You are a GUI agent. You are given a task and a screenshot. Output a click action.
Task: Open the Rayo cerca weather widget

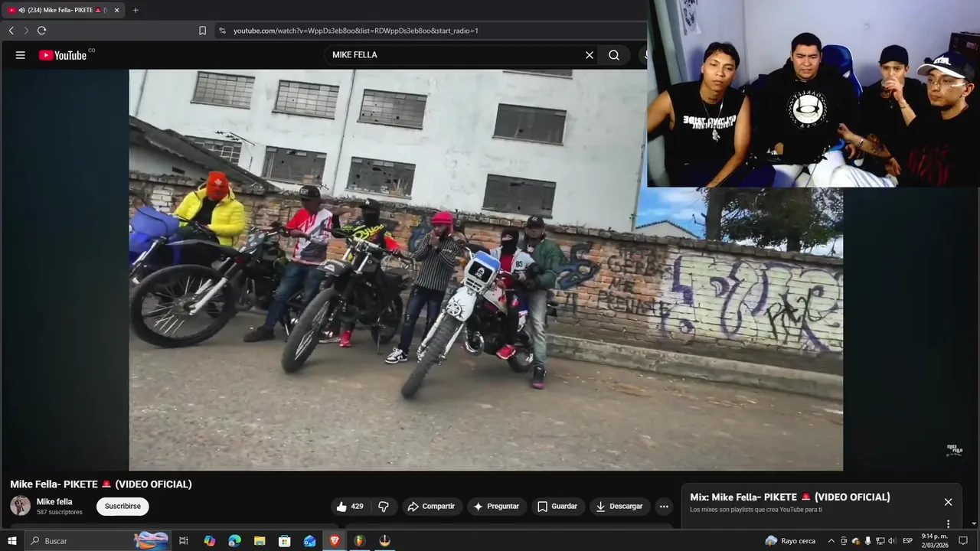click(x=790, y=541)
